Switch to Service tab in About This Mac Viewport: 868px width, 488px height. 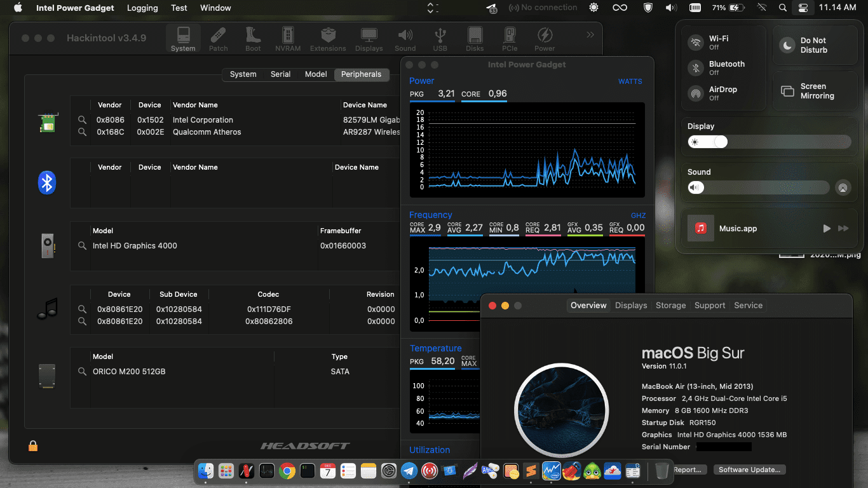748,306
